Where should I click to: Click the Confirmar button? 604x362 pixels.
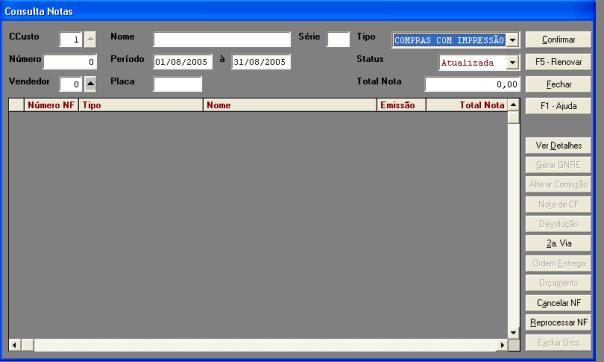click(558, 39)
